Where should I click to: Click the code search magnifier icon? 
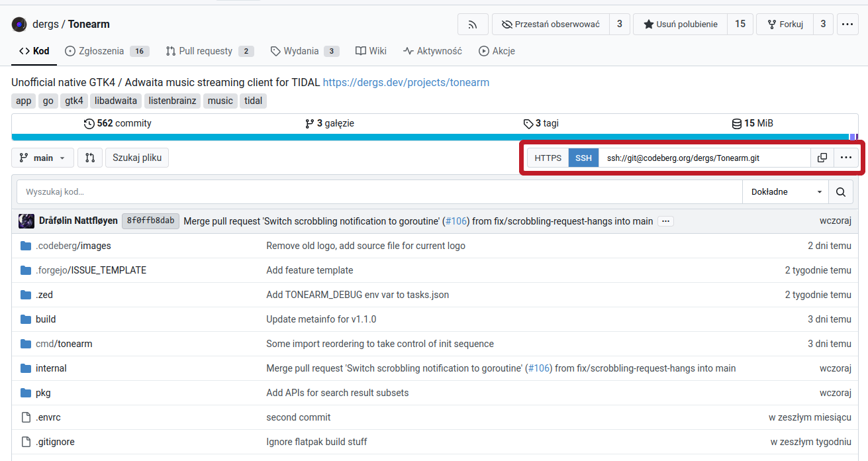point(840,192)
